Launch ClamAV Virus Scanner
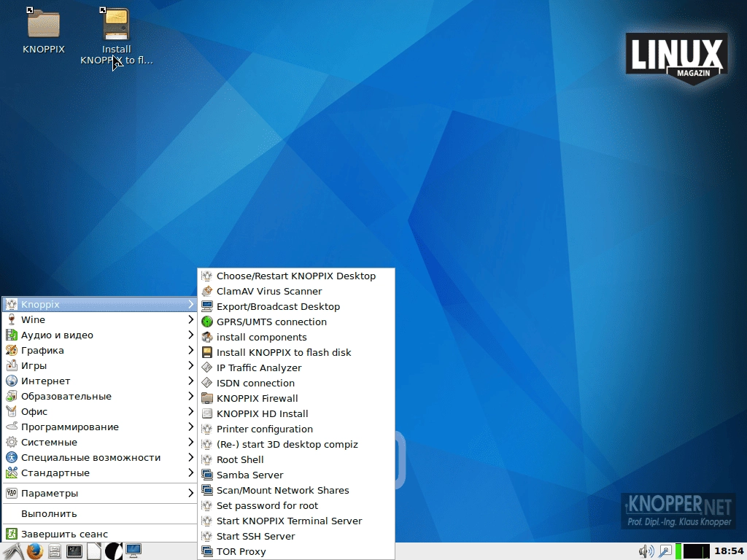The image size is (747, 560). pyautogui.click(x=296, y=292)
